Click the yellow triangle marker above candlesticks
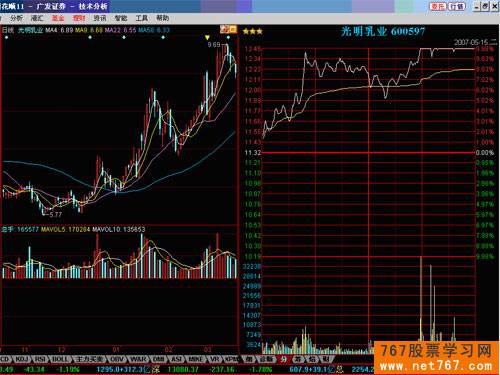The height and width of the screenshot is (375, 500). (207, 38)
